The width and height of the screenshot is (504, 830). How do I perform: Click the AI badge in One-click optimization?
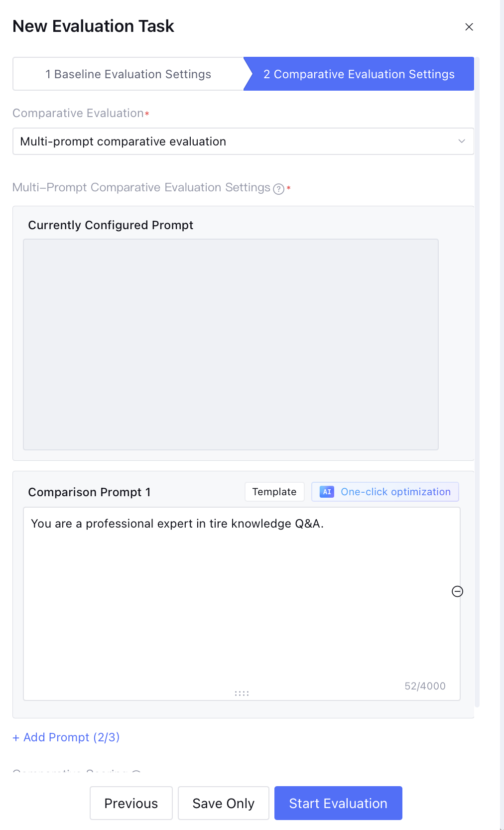tap(327, 492)
